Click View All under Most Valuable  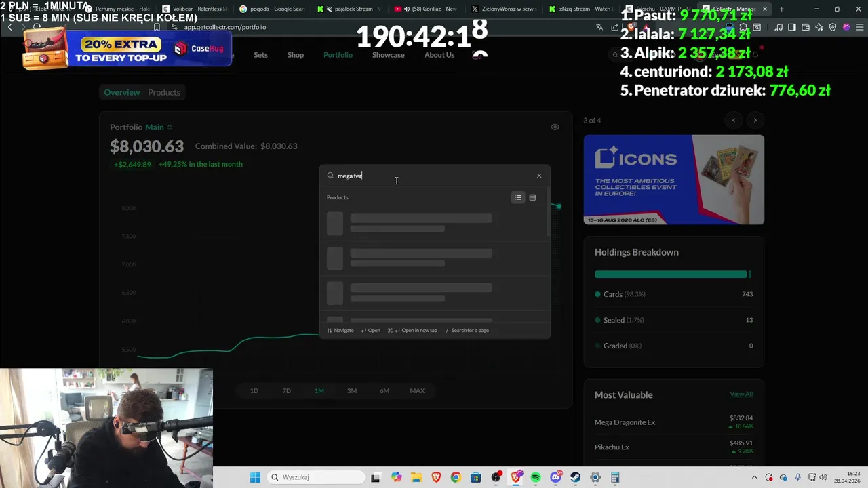[741, 394]
